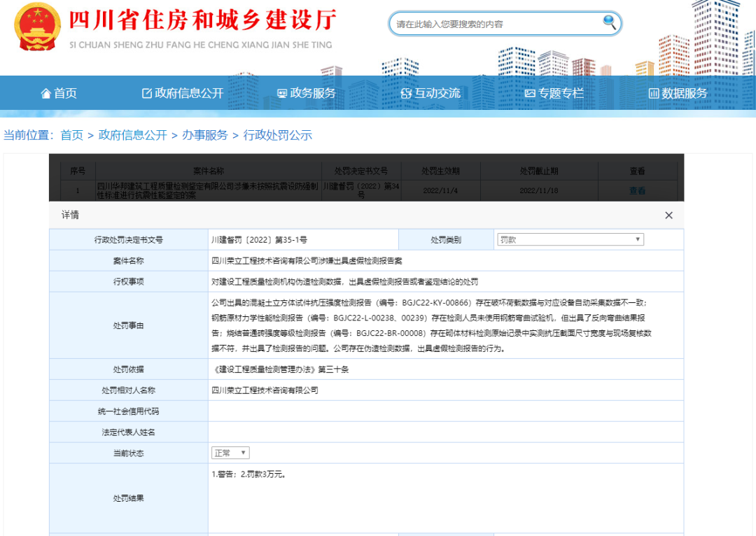The image size is (756, 536).
Task: Click 处罚生效期 value 2022/11/4
Action: pos(440,191)
